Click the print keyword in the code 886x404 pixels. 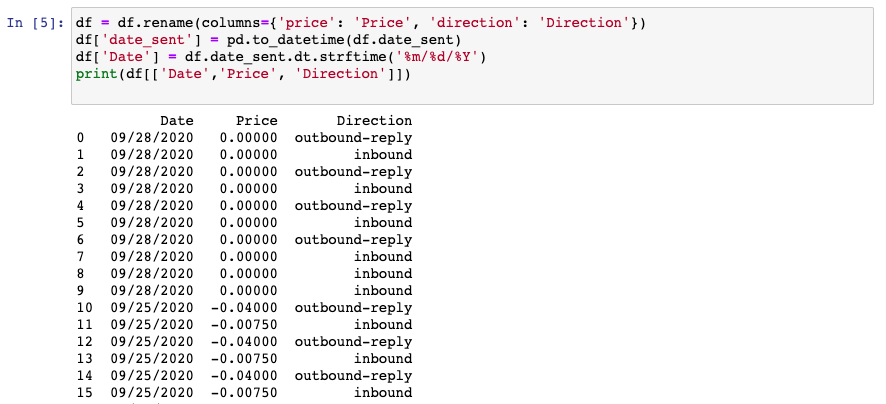pos(96,74)
